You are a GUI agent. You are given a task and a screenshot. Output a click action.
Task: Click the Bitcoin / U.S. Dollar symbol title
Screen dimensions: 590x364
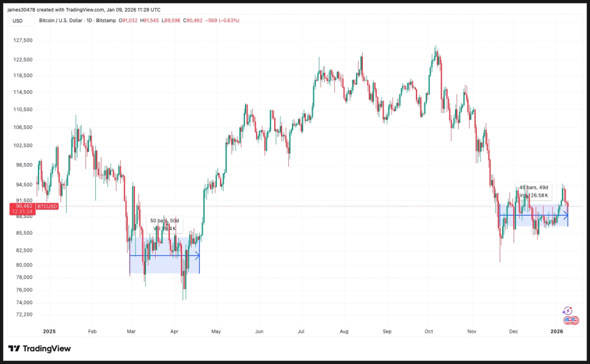60,21
